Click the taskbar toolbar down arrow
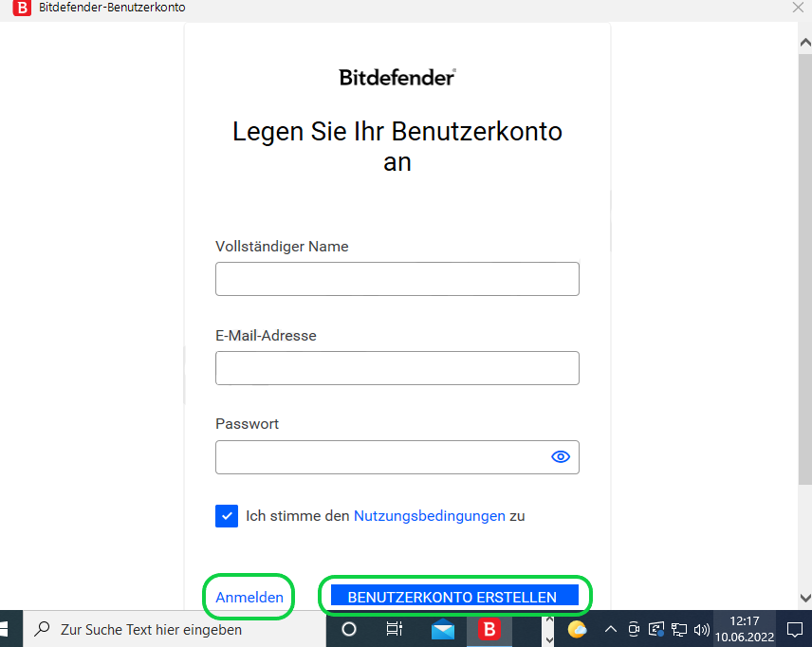This screenshot has width=812, height=647. coord(549,639)
